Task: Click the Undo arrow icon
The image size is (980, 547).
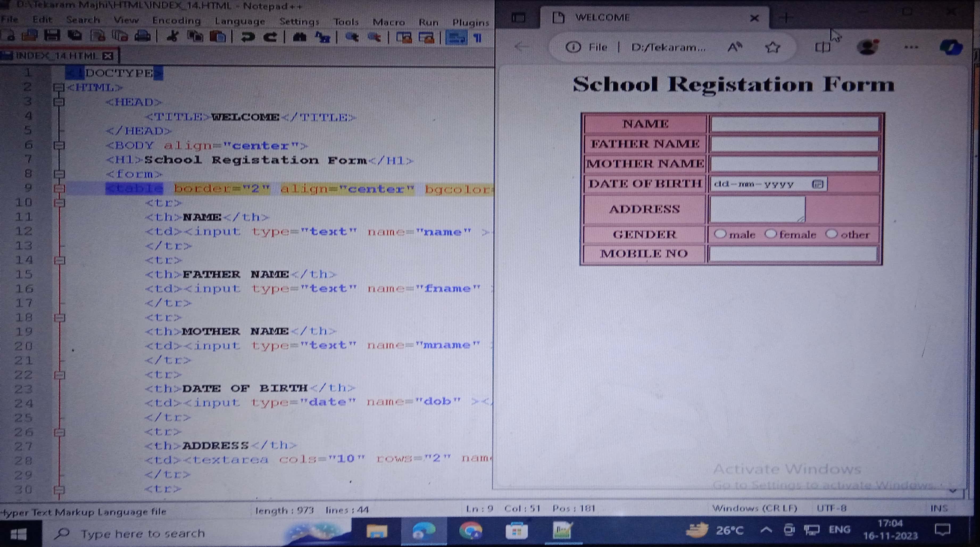Action: point(248,37)
